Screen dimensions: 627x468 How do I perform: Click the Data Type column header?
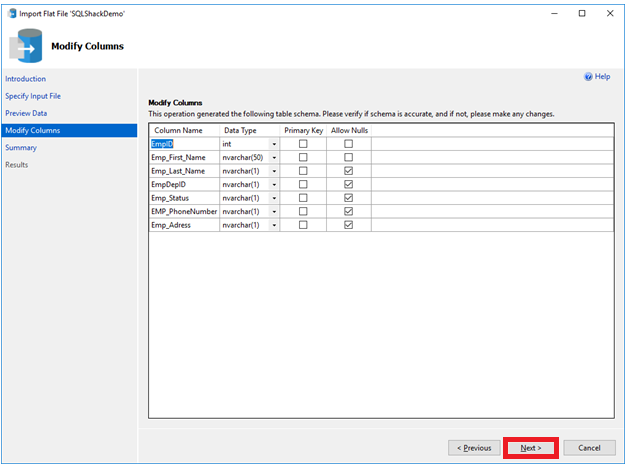click(x=250, y=130)
